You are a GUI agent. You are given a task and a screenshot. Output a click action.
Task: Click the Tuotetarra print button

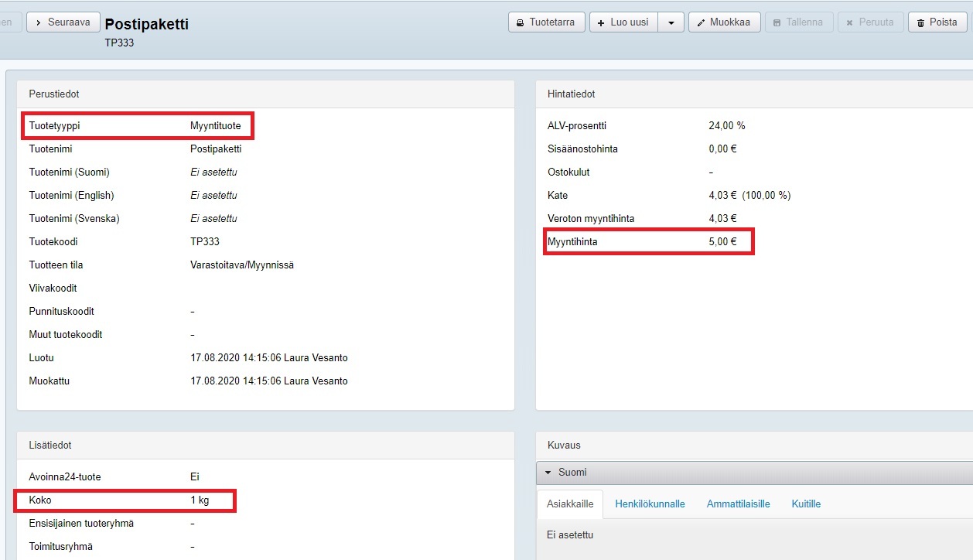coord(545,22)
